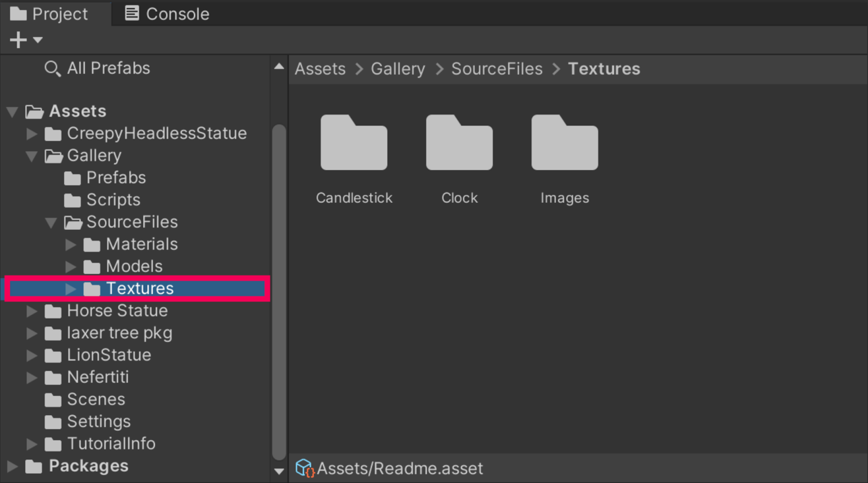Click the Readme asset icon in footer

[x=304, y=468]
